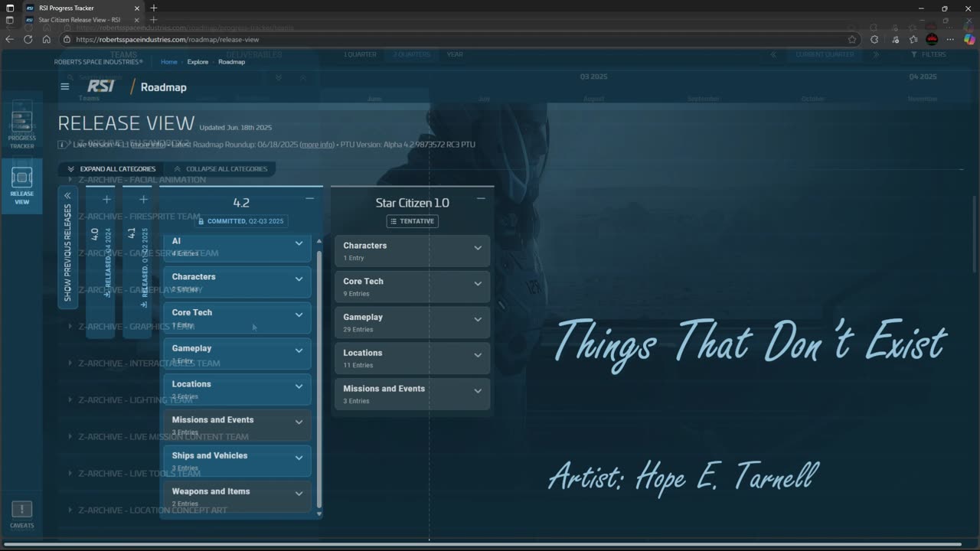Open Progress Tracker from the left sidebar
This screenshot has width=980, height=551.
tap(22, 128)
